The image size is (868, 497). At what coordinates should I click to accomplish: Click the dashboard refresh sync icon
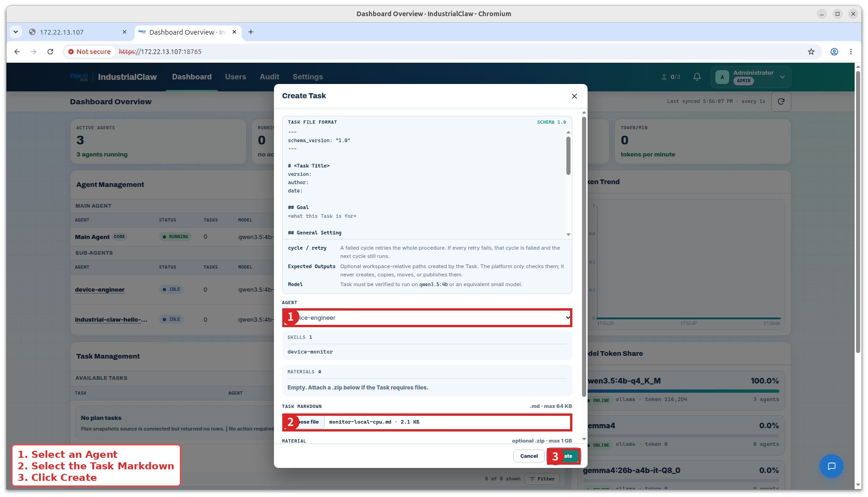(x=781, y=102)
